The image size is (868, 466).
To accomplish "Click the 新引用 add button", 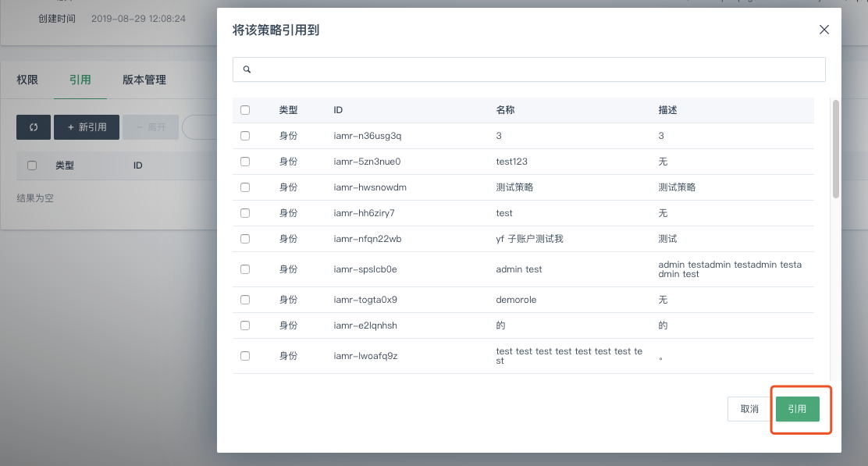I will click(87, 127).
